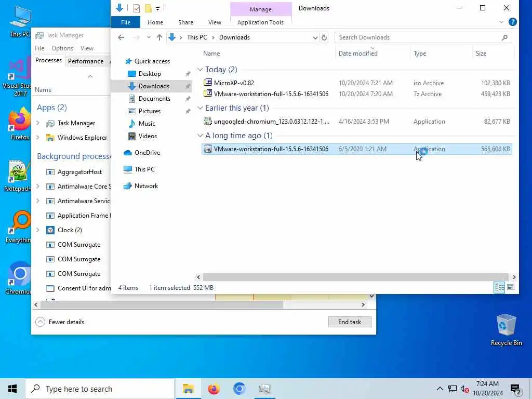Refresh the Downloads folder view
532x399 pixels.
pyautogui.click(x=324, y=37)
